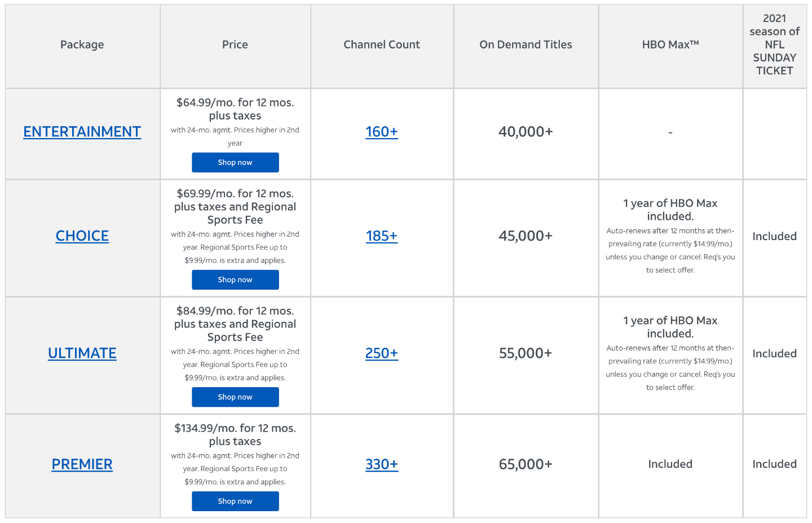
Task: Open the ENTERTAINMENT package link
Action: (x=82, y=131)
